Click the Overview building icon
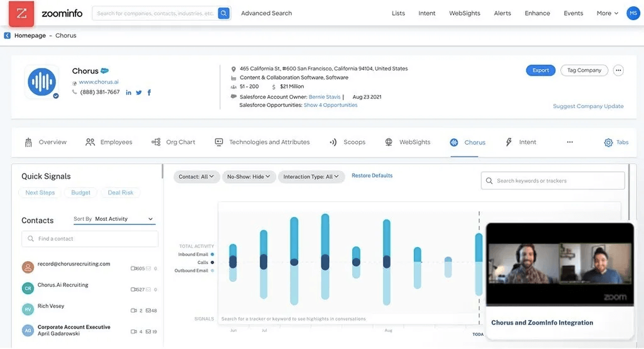Screen dimensions: 644x349 coord(28,142)
